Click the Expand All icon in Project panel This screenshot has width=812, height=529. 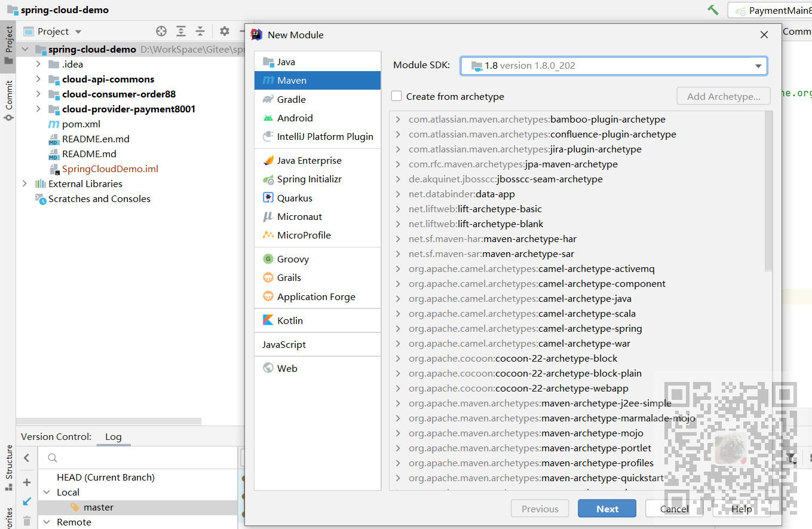pyautogui.click(x=181, y=31)
